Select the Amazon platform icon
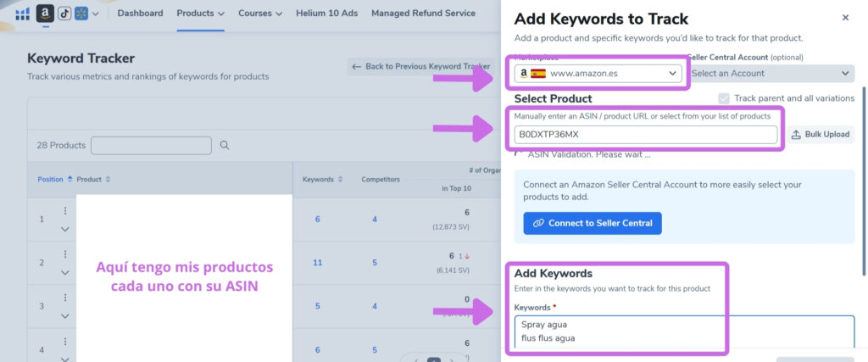The height and width of the screenshot is (362, 868). [x=46, y=14]
